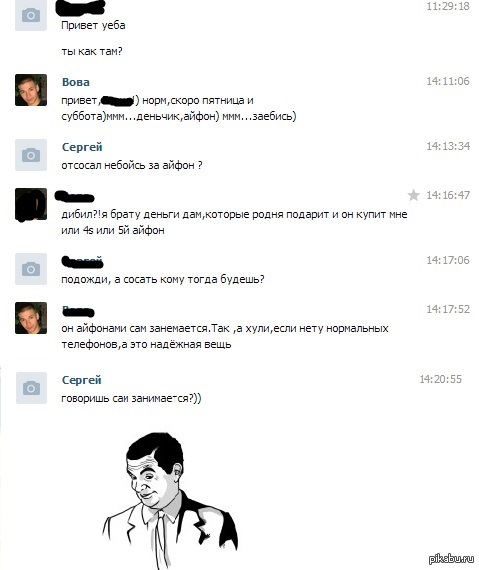Image resolution: width=479 pixels, height=570 pixels.
Task: Click the 14:20:55 timestamp
Action: tap(440, 379)
